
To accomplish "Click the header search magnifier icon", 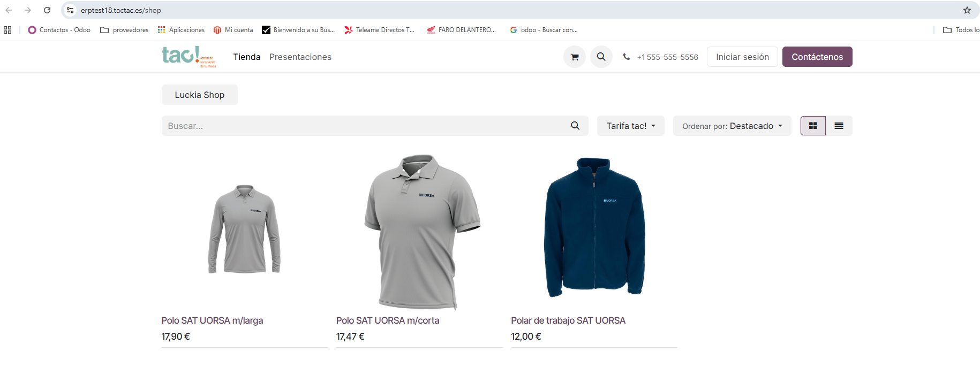I will (601, 57).
